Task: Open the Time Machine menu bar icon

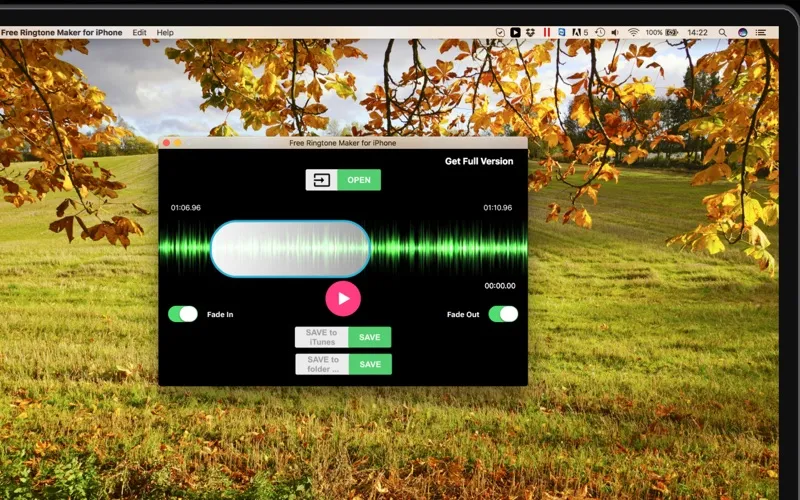Action: pos(600,32)
